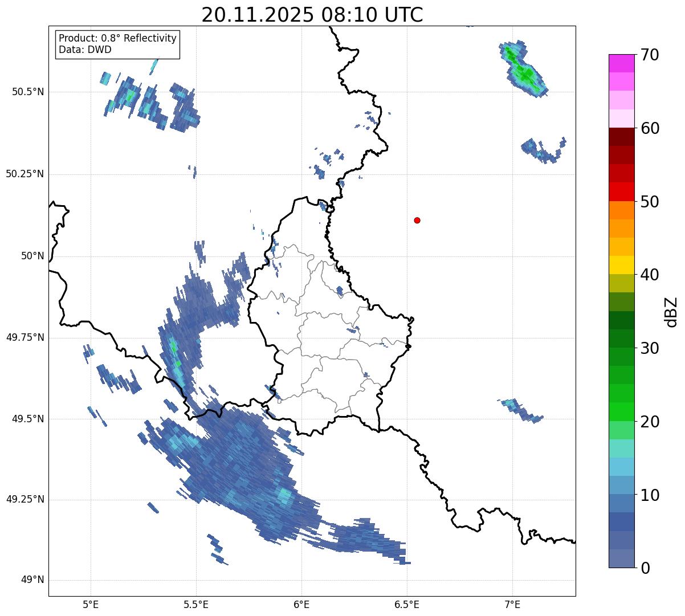Click the 6.5°E longitude tick label
This screenshot has width=685, height=616.
click(407, 604)
